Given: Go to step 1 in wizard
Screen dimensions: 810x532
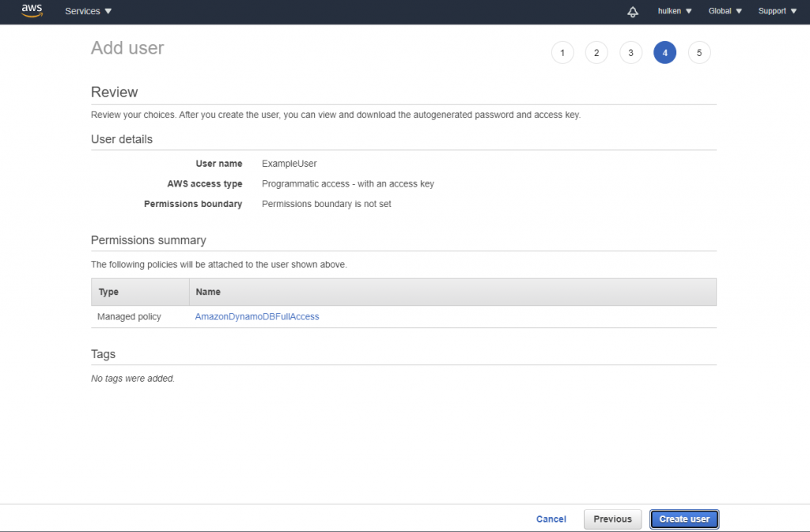Looking at the screenshot, I should pos(562,53).
